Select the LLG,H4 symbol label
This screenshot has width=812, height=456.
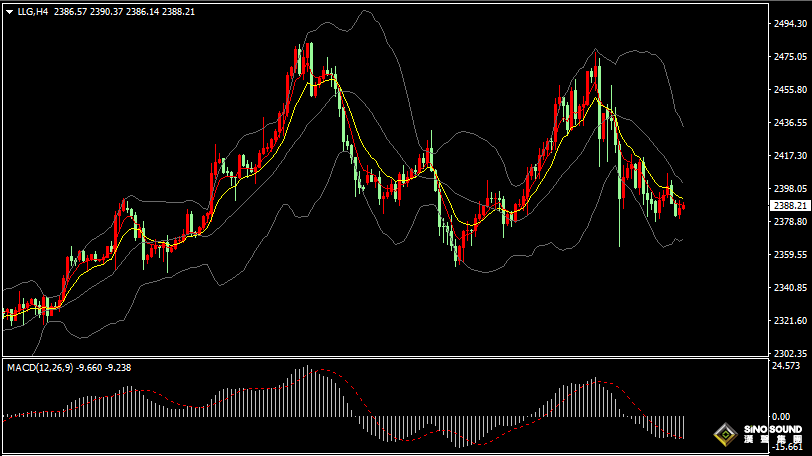[x=32, y=12]
